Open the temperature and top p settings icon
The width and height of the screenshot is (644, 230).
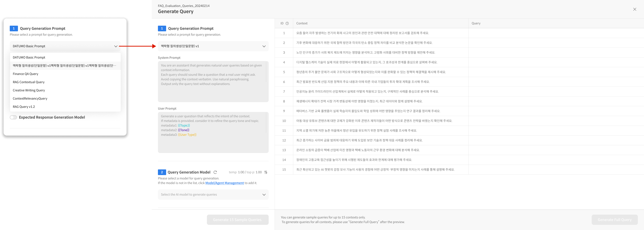[266, 172]
